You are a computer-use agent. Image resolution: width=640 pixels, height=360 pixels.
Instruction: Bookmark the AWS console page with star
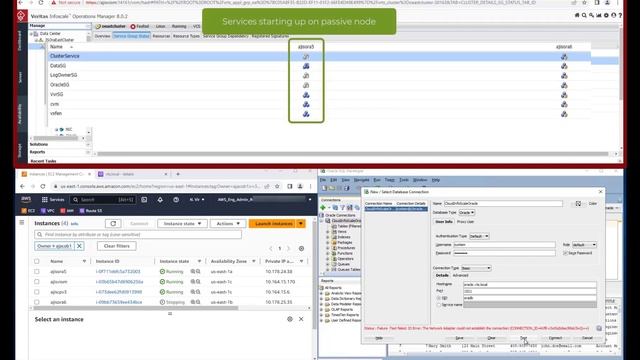(277, 186)
